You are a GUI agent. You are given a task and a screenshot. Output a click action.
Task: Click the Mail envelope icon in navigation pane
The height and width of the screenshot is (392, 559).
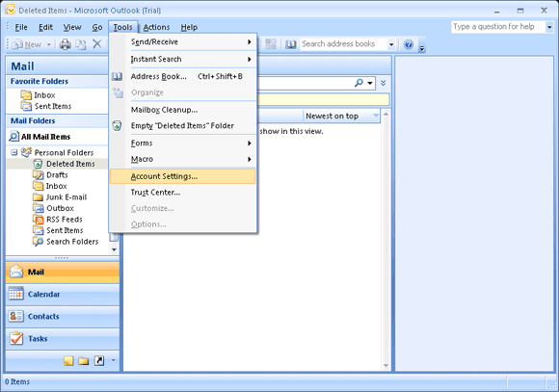(16, 272)
